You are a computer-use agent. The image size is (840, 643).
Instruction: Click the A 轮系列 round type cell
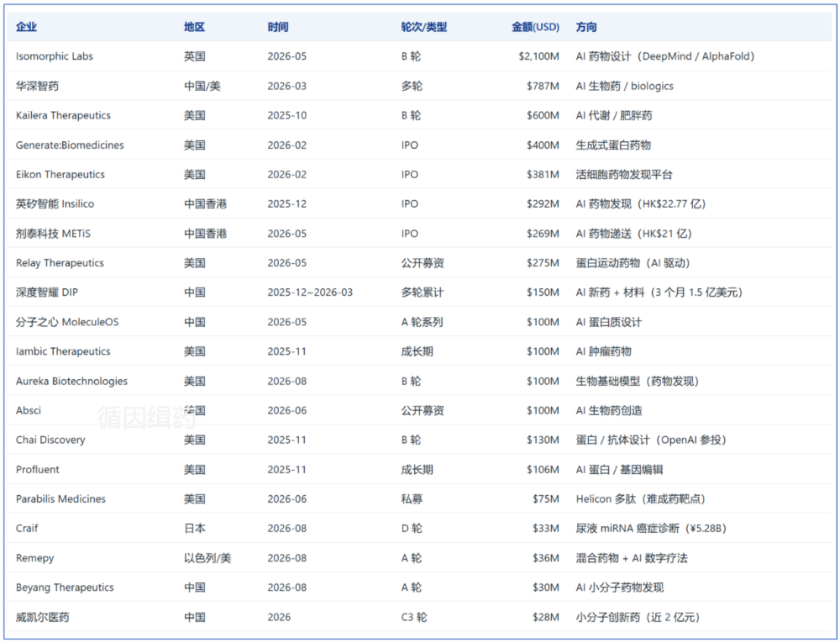(423, 321)
